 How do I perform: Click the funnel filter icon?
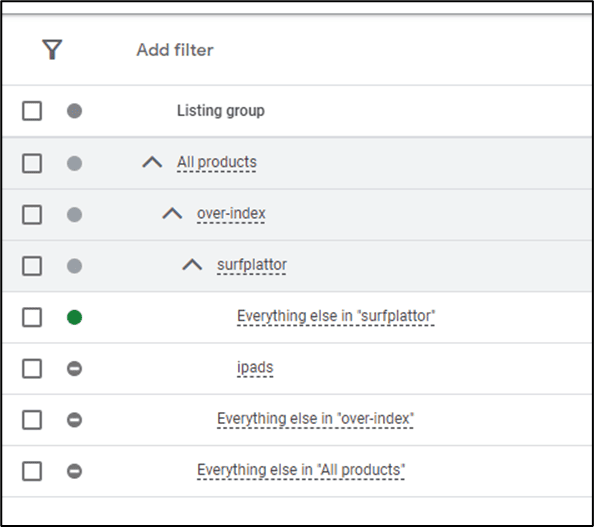coord(52,50)
